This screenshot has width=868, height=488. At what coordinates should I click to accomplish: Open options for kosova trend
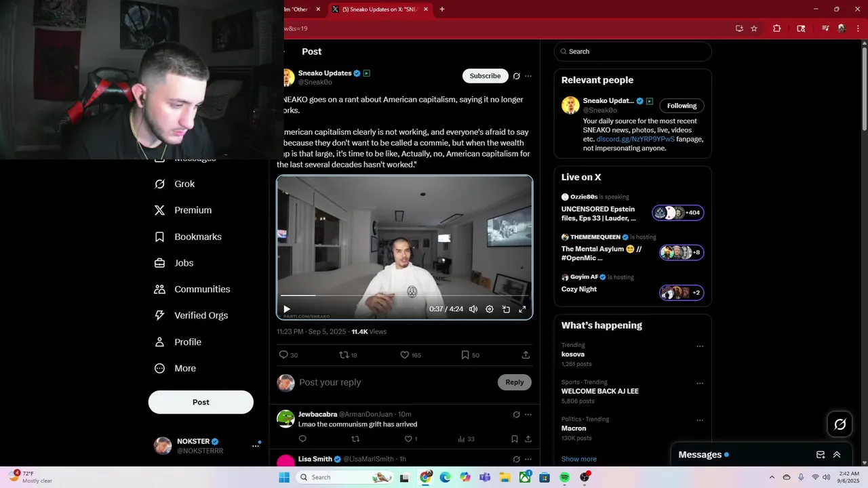click(x=700, y=346)
